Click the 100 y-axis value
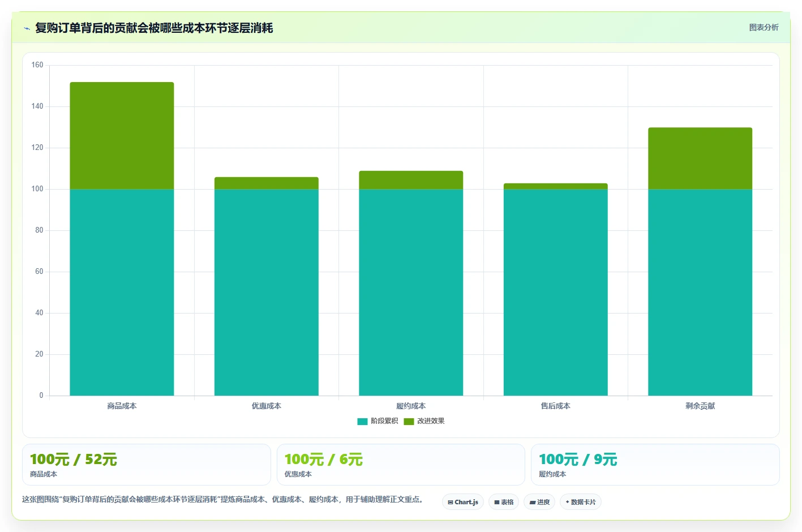 tap(37, 189)
